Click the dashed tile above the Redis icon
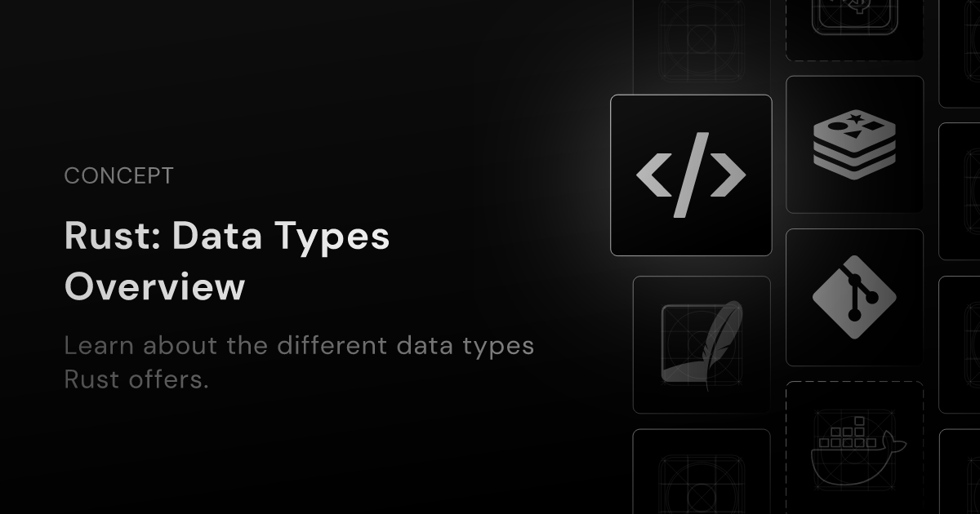Image resolution: width=980 pixels, height=514 pixels. tap(854, 29)
